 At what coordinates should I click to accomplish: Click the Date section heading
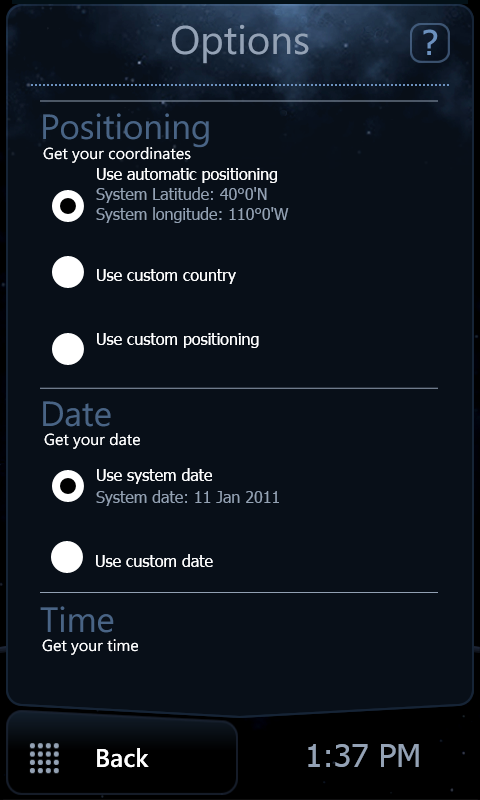(76, 414)
